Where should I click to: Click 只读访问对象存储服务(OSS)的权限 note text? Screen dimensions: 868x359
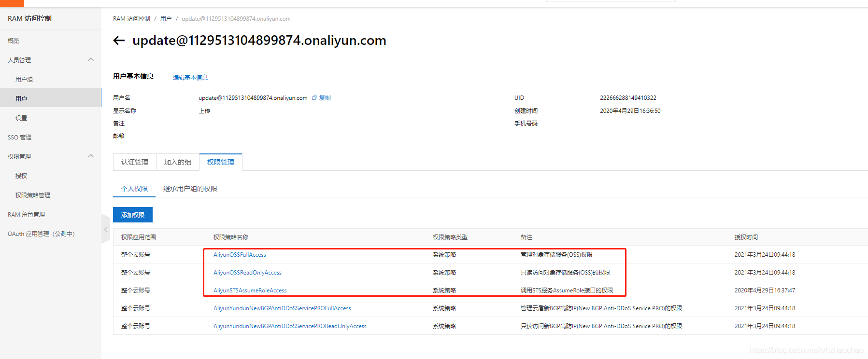[x=565, y=273]
